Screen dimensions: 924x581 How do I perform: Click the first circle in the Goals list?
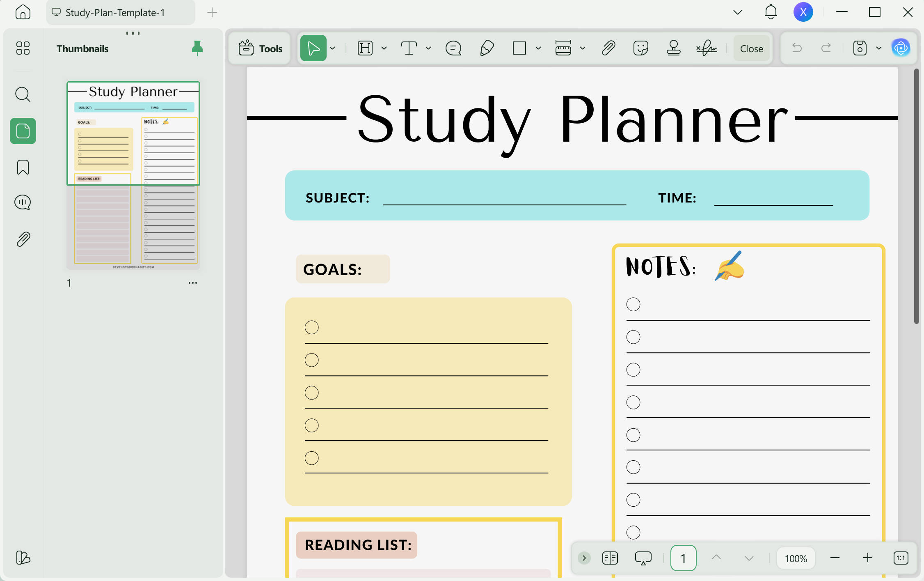tap(312, 327)
